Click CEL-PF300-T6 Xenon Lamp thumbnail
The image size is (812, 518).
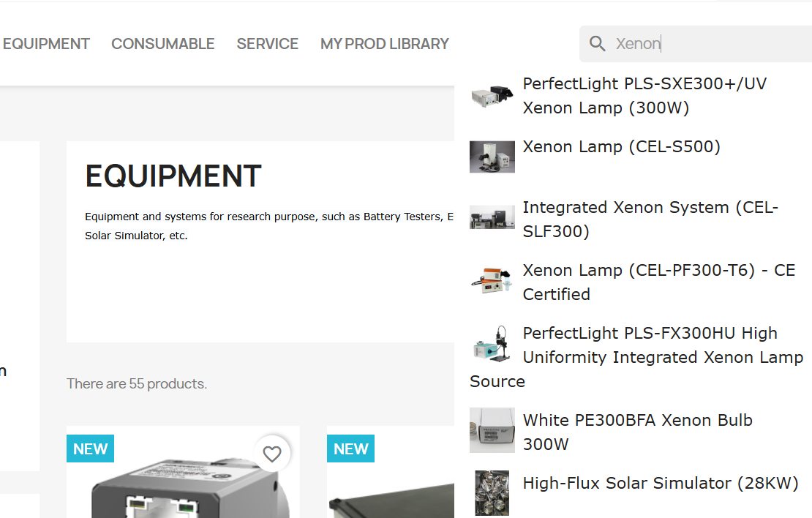(492, 280)
